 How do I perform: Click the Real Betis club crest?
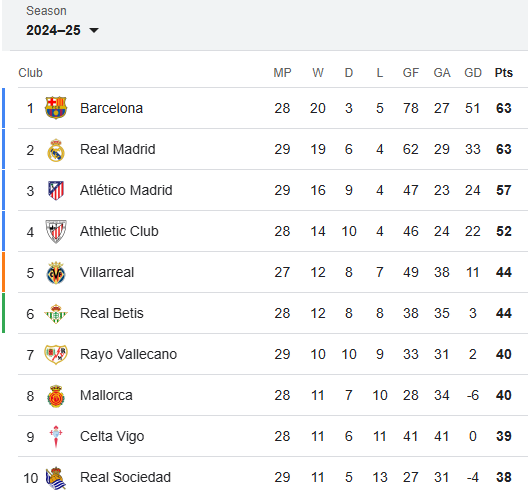pos(56,314)
